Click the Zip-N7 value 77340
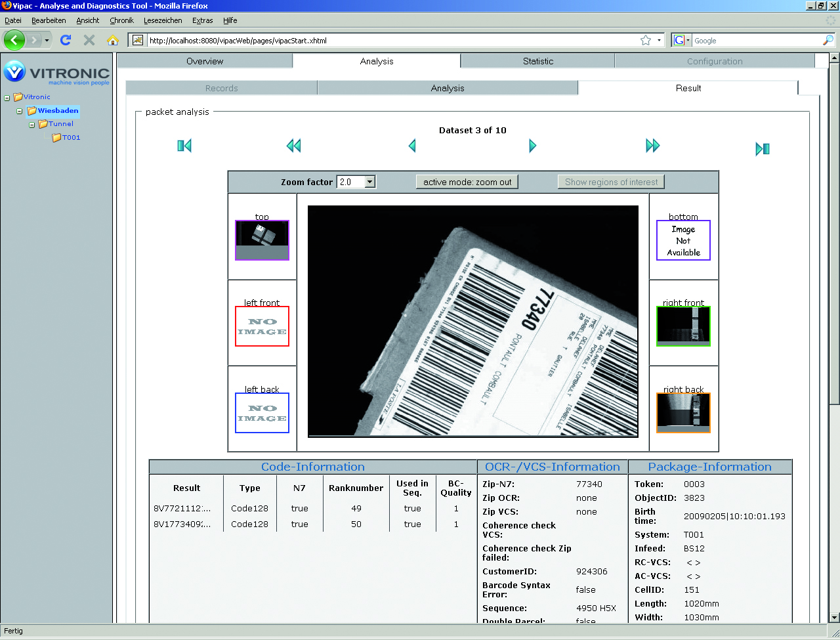 (589, 484)
